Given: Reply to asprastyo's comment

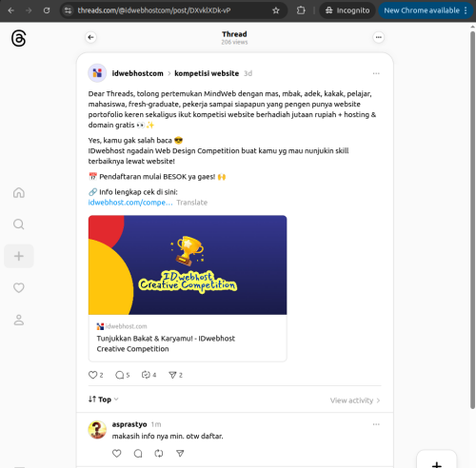Looking at the screenshot, I should 138,454.
